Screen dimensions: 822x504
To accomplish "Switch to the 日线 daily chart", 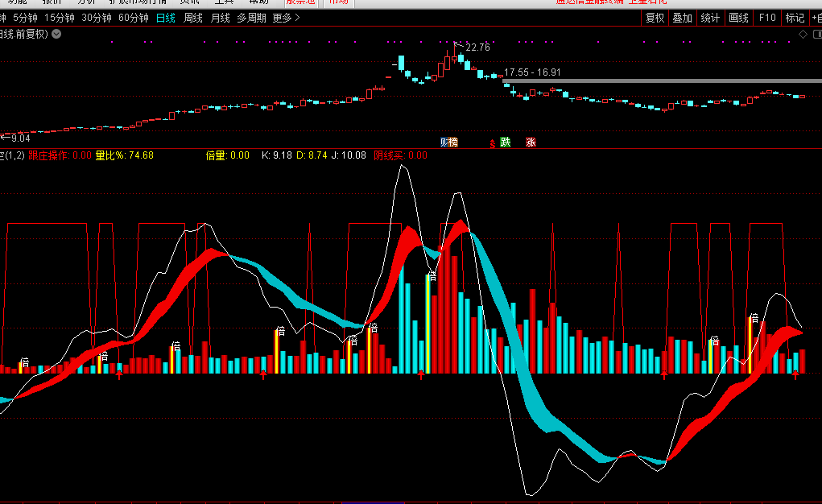I will pos(166,18).
